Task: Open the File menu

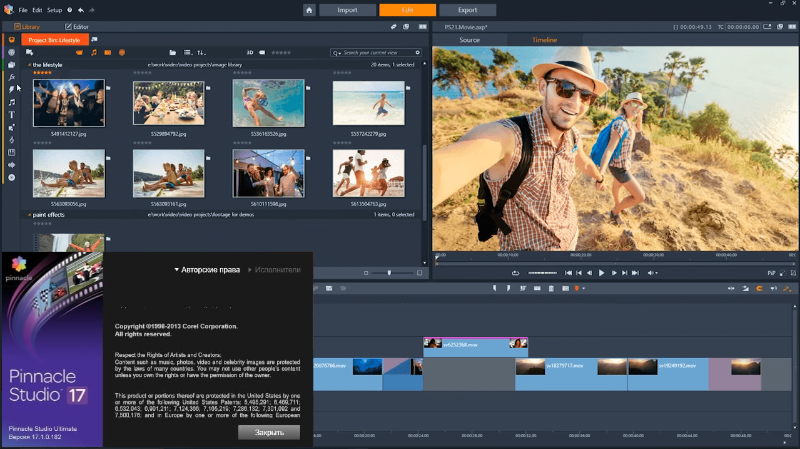Action: pyautogui.click(x=23, y=10)
